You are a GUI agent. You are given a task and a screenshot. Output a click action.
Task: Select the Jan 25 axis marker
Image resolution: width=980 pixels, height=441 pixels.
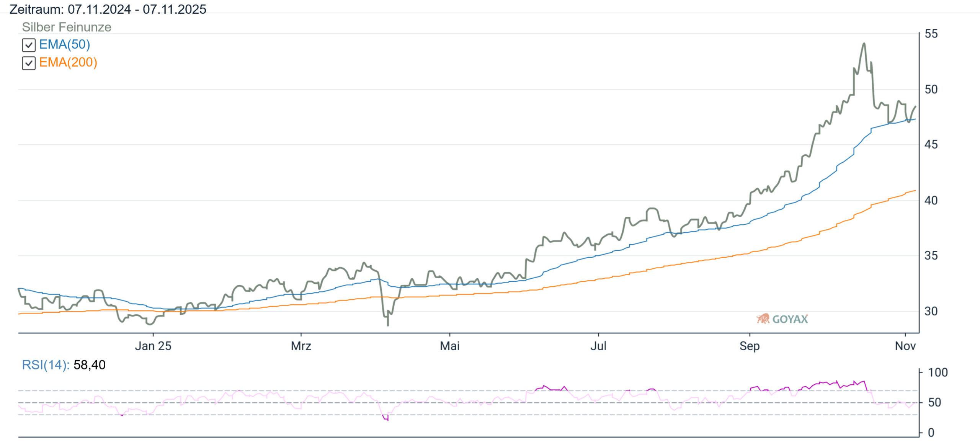coord(153,346)
